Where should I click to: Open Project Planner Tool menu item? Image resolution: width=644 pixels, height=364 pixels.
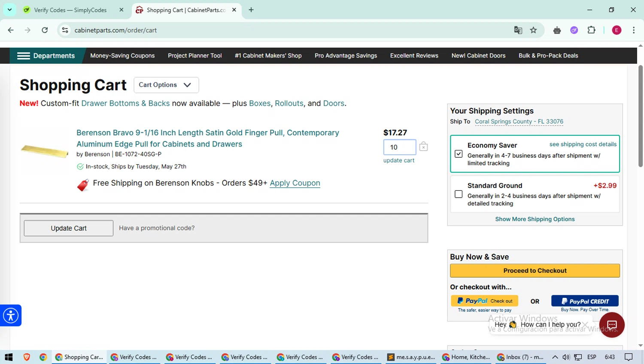[x=195, y=56]
